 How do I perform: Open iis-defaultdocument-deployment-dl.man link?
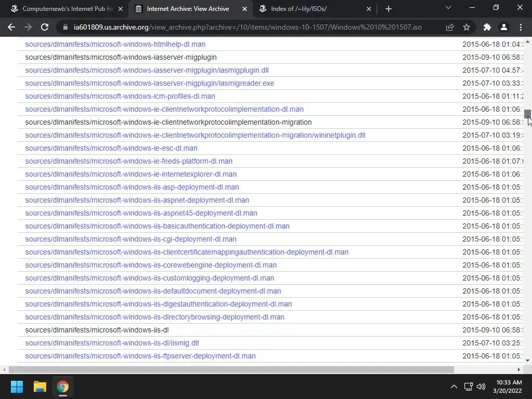(153, 291)
